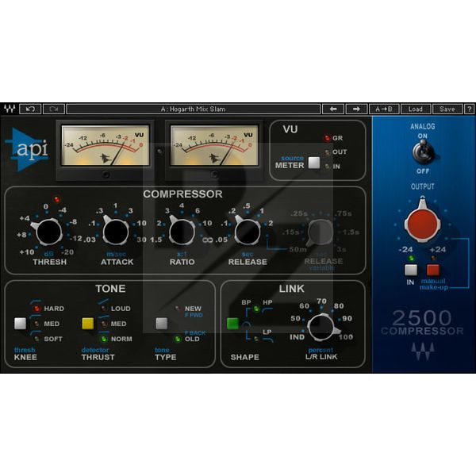Flip the Analog on/off switch
Screen dimensions: 476x476
(422, 152)
